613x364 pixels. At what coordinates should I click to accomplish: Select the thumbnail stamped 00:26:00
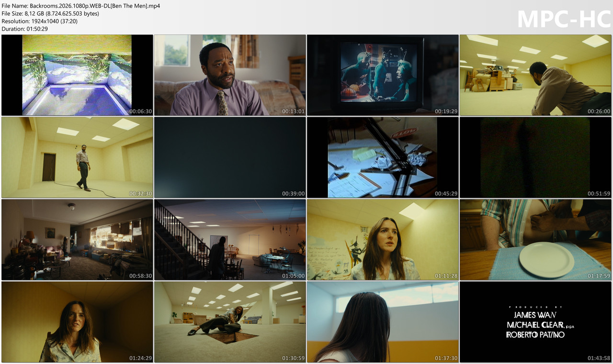click(x=535, y=75)
